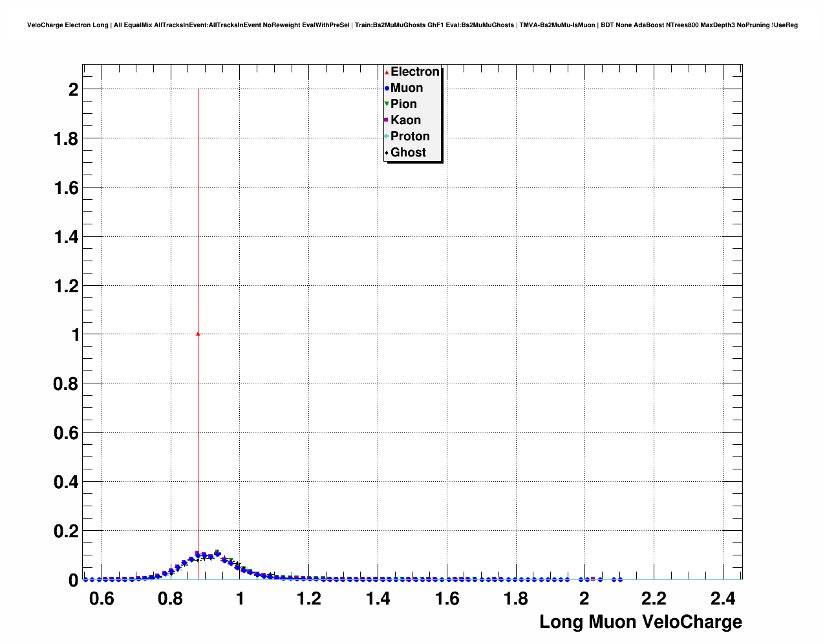Click the x-axis label 0.8
Screen dimensions: 825x644
171,599
